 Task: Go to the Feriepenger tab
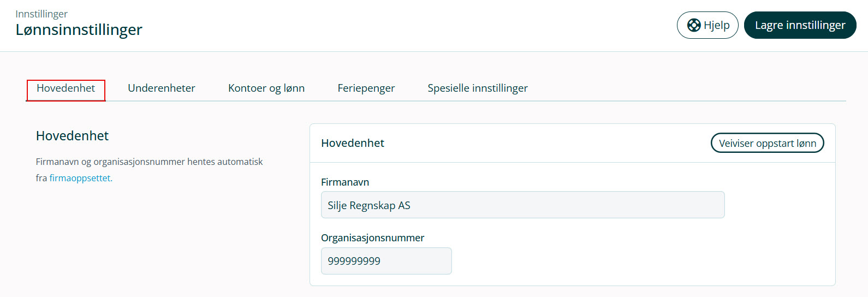tap(366, 88)
